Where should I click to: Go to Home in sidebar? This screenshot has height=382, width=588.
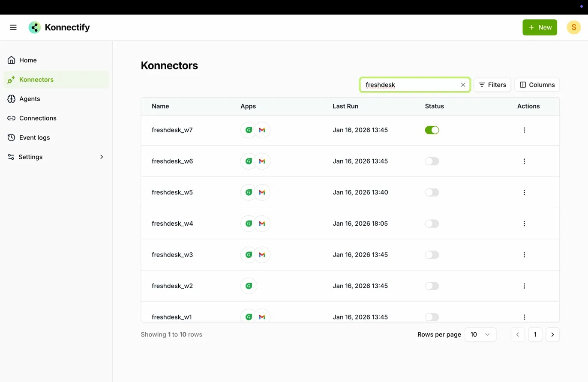point(56,60)
